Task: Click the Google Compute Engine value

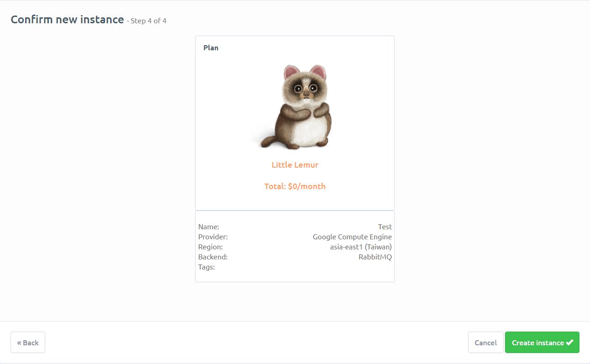Action: (352, 237)
